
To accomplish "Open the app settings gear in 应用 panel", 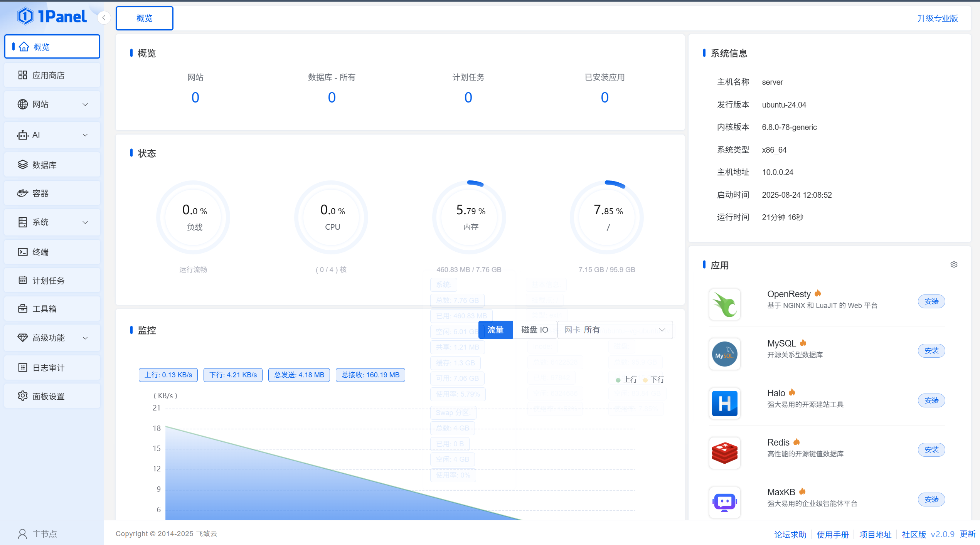I will tap(954, 265).
